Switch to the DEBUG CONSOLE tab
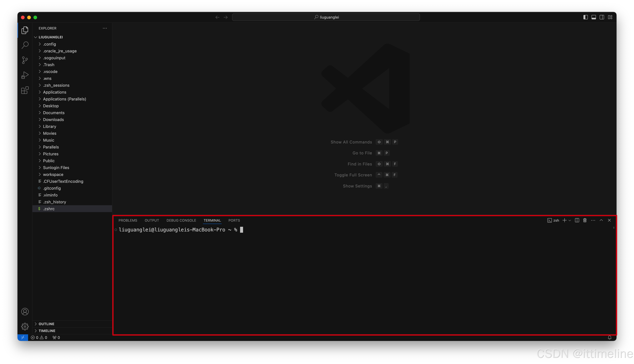The image size is (634, 364). tap(181, 220)
